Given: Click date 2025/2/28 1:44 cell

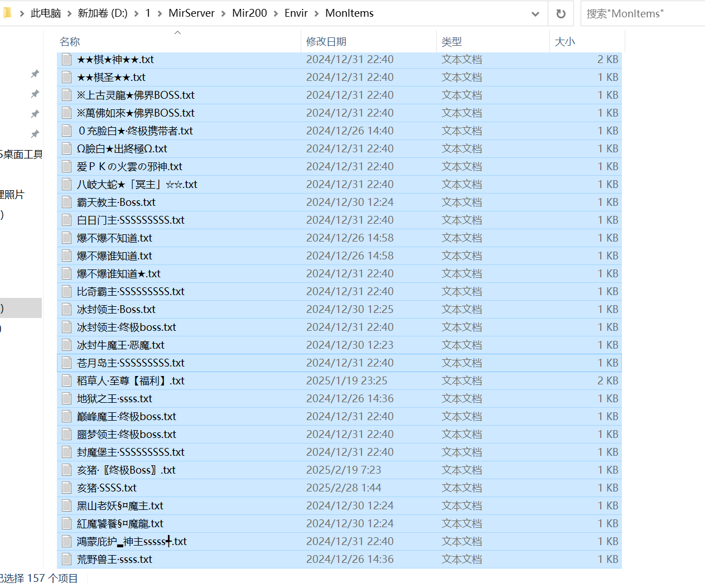Looking at the screenshot, I should [x=344, y=488].
